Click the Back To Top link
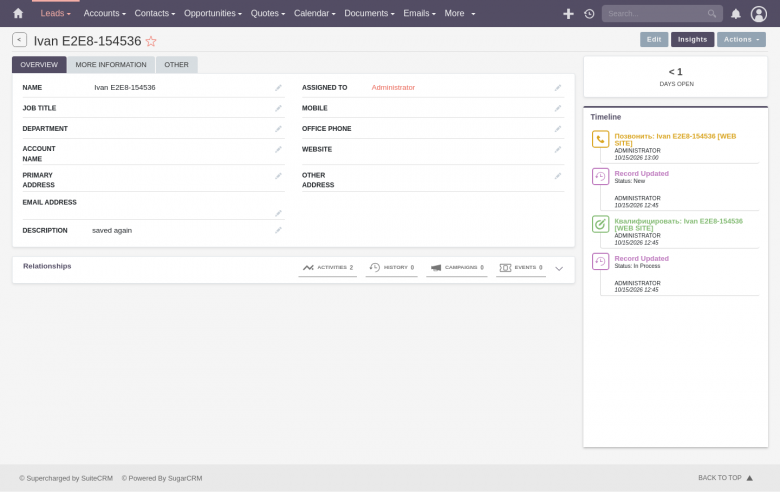This screenshot has width=780, height=492. point(725,478)
